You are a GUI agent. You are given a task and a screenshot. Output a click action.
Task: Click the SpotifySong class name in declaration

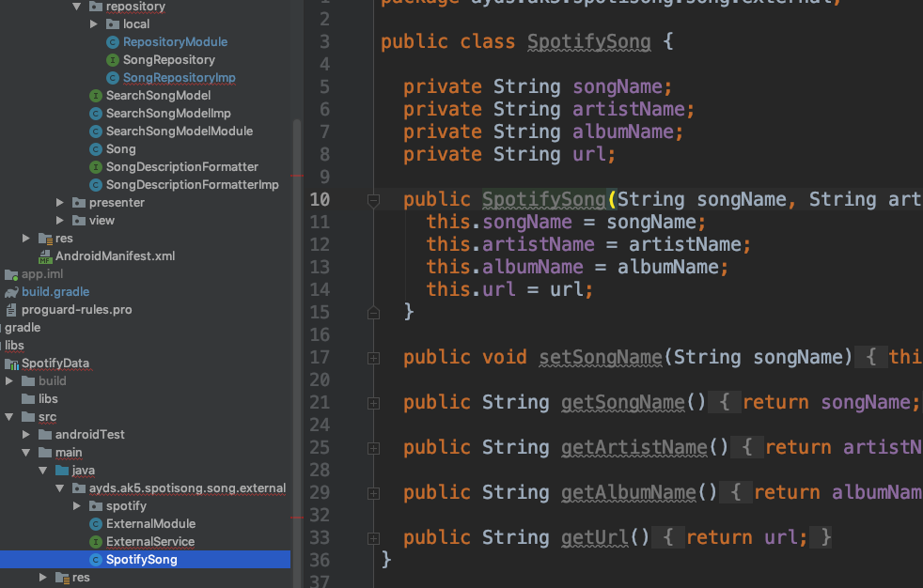click(x=588, y=41)
